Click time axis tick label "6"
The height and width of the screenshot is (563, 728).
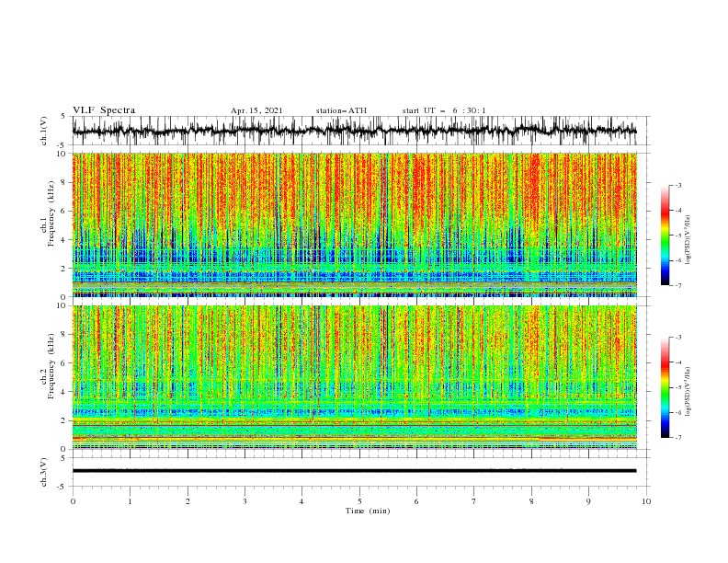point(416,501)
